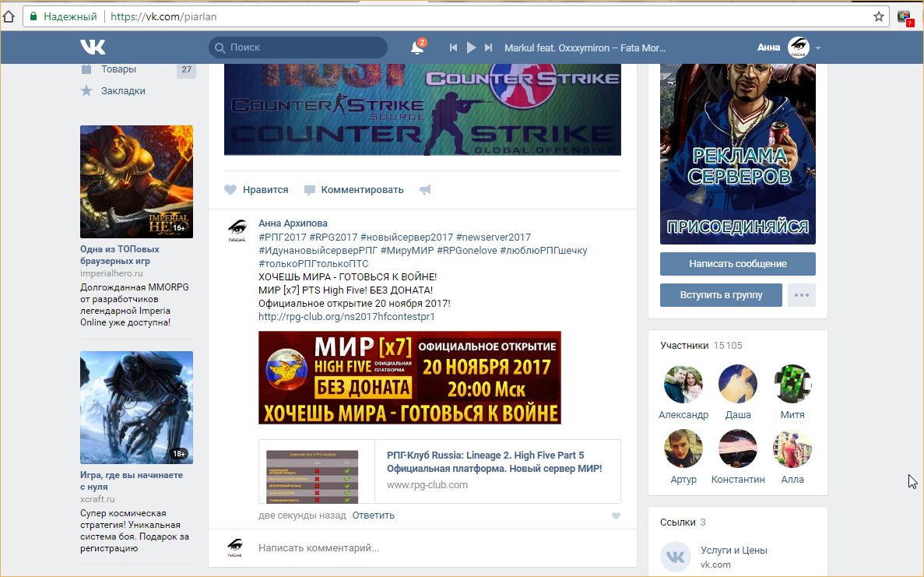Click the #МируМИР hashtag

click(x=407, y=251)
